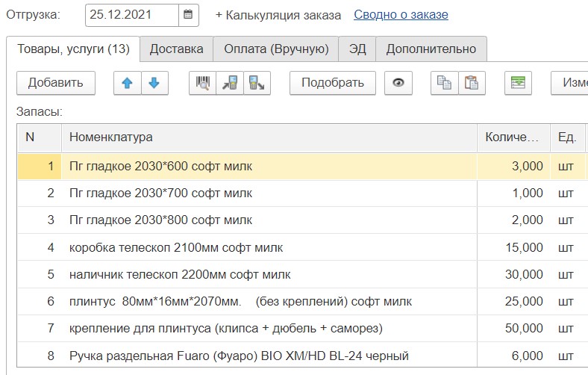Image resolution: width=588 pixels, height=375 pixels.
Task: Click the Ед. column header
Action: click(567, 137)
